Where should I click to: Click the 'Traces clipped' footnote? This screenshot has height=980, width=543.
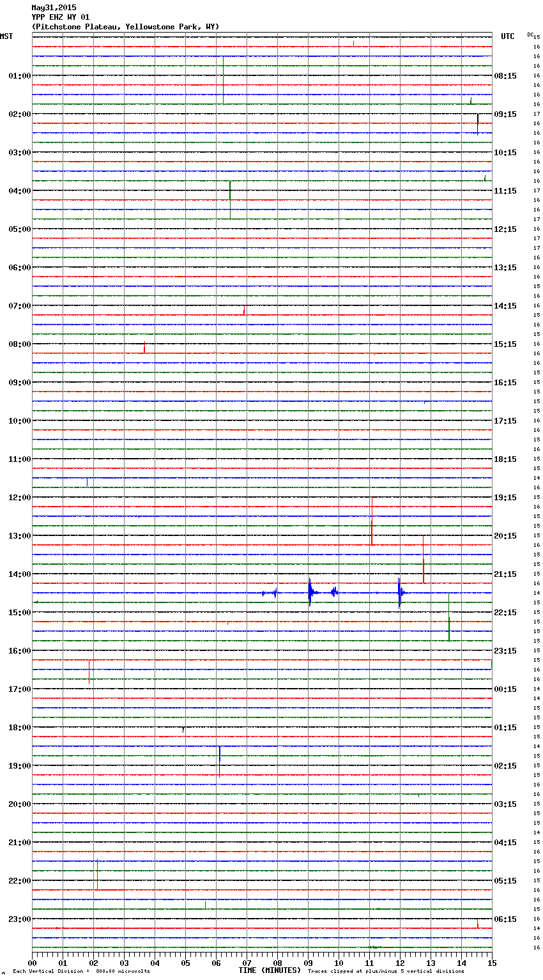coord(386,972)
